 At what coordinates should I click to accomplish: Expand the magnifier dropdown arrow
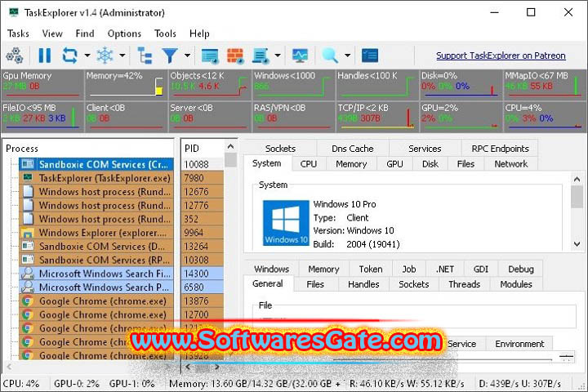(348, 56)
